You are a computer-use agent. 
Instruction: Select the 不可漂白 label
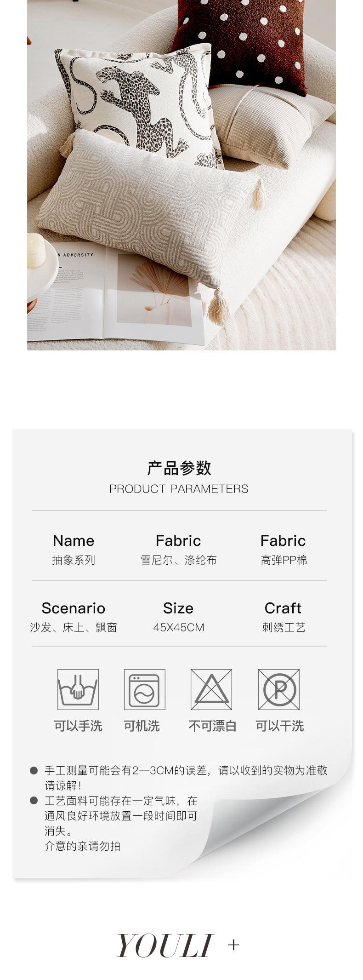pyautogui.click(x=212, y=726)
